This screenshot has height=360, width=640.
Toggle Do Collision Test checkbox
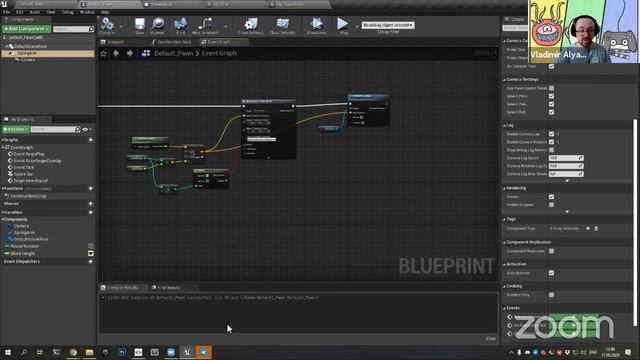(551, 66)
